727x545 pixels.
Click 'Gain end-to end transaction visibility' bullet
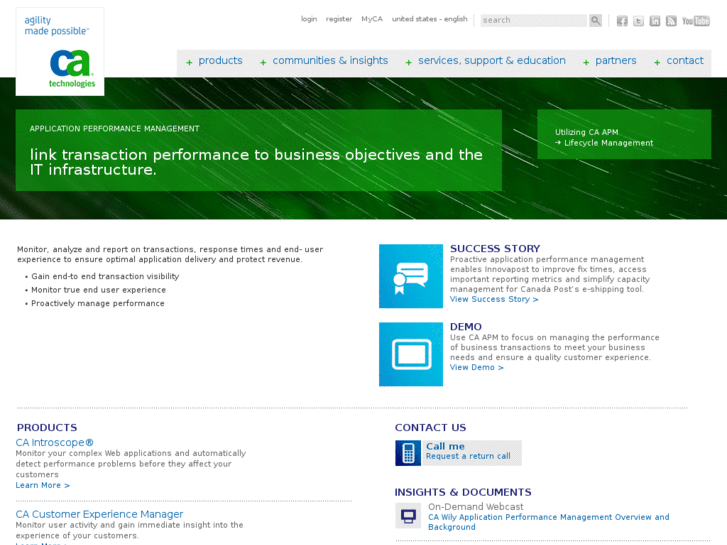click(x=105, y=276)
